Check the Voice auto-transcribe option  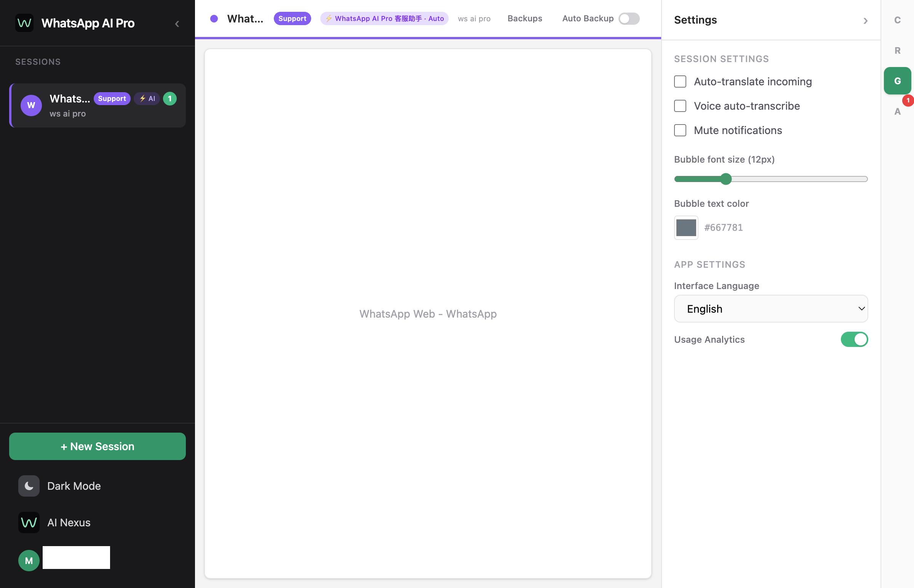click(x=680, y=106)
